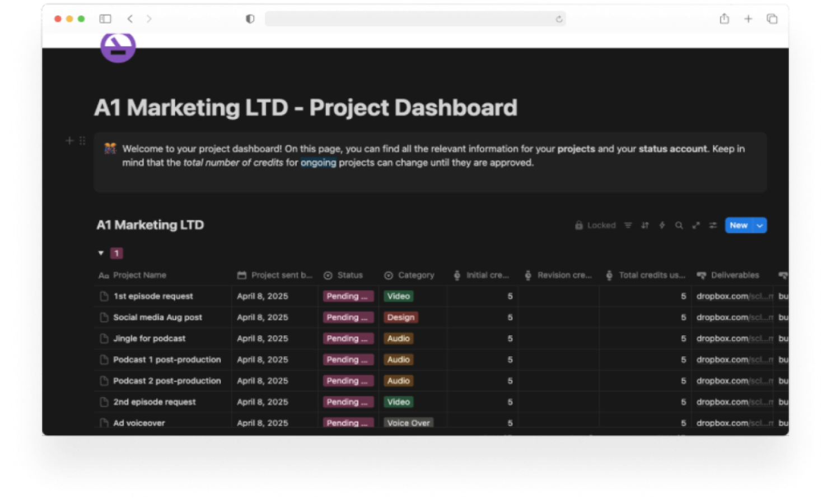Viewport: 831px width, 504px height.
Task: Click the six-dot drag handle beside the callout
Action: [x=82, y=141]
